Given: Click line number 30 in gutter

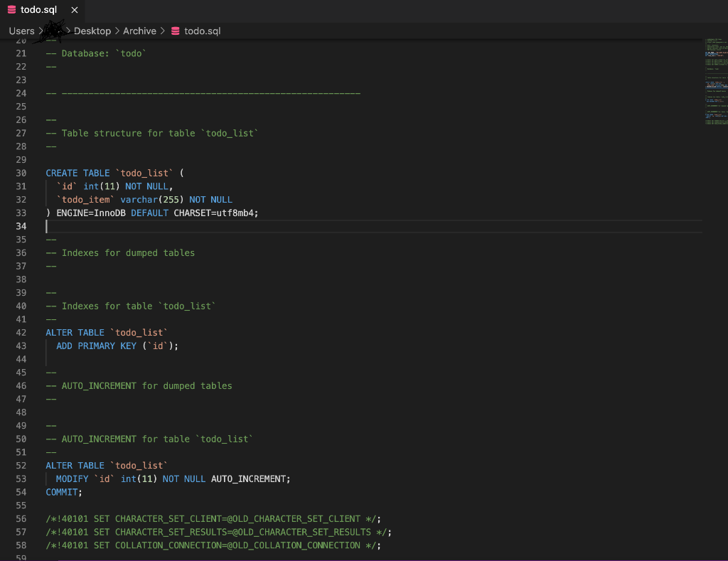Looking at the screenshot, I should pos(21,173).
